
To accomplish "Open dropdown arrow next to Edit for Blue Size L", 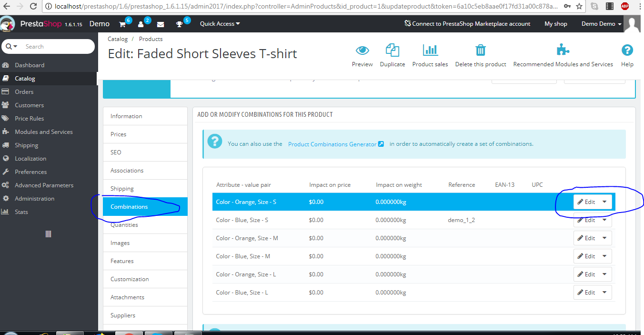I will click(604, 292).
